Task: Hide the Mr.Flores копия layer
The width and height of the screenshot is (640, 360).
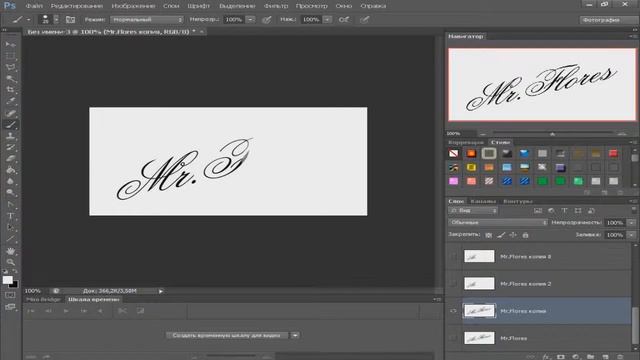Action: (453, 311)
